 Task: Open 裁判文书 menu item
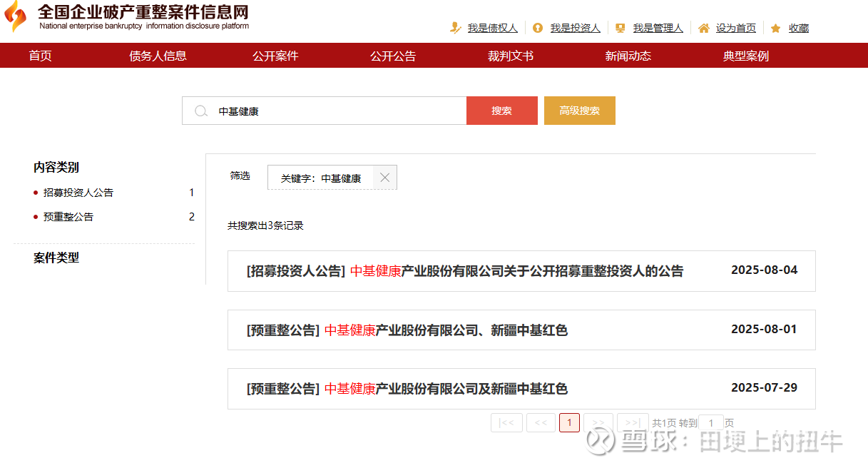click(511, 56)
